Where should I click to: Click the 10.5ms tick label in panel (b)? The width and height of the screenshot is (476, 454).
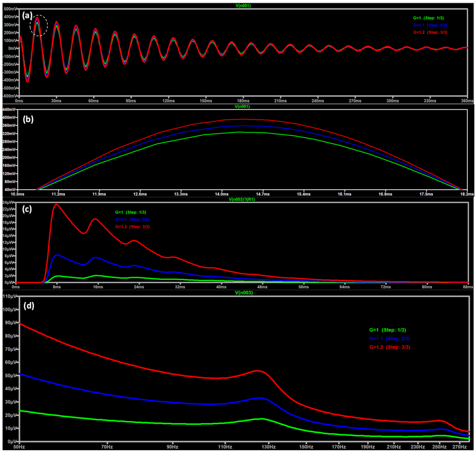click(17, 194)
